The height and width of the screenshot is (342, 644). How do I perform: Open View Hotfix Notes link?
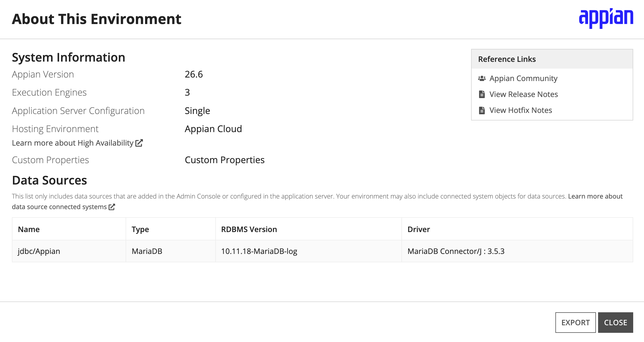[x=521, y=110]
